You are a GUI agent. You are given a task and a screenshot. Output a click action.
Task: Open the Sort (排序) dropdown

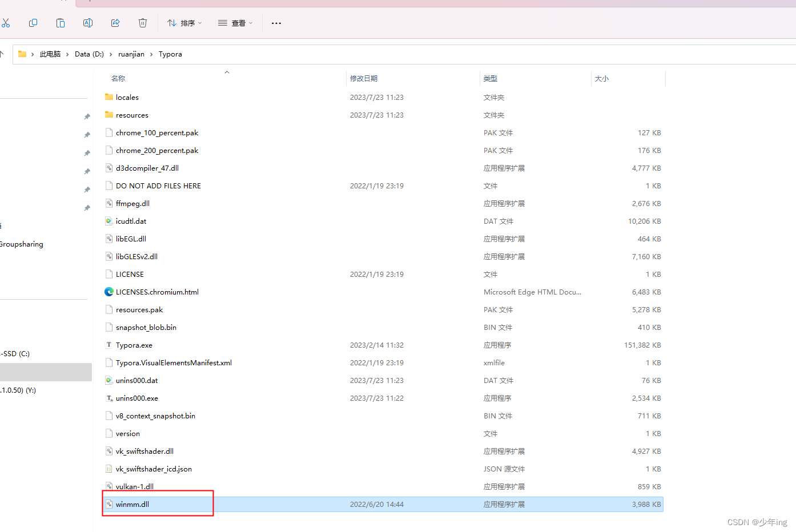[x=184, y=23]
